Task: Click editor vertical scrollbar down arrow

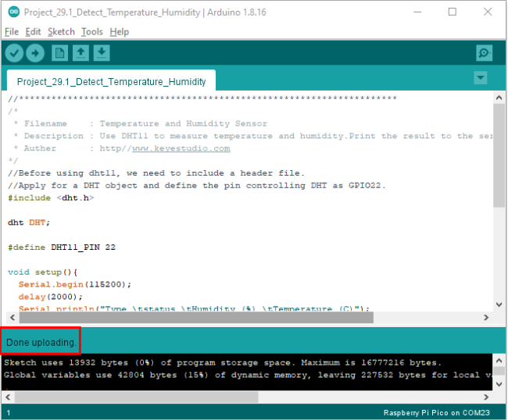Action: pyautogui.click(x=499, y=304)
